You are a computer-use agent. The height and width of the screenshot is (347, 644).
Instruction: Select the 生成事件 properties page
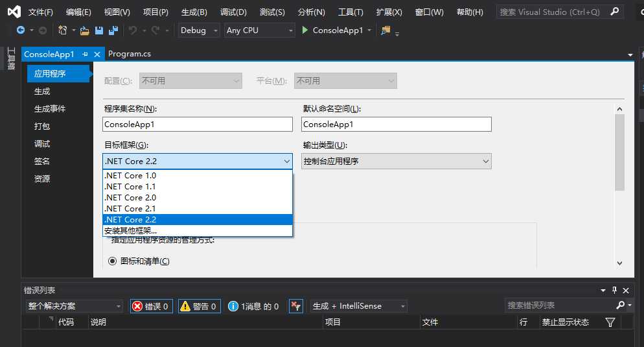(x=50, y=108)
